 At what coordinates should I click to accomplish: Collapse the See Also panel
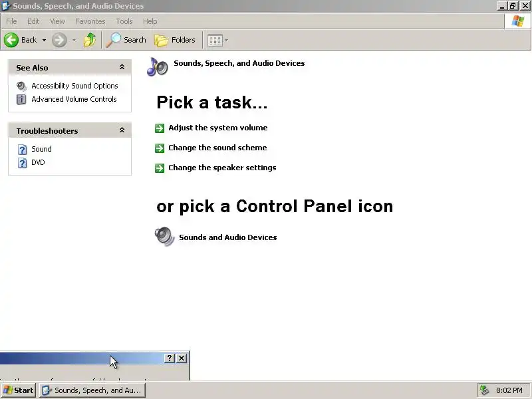pos(122,67)
